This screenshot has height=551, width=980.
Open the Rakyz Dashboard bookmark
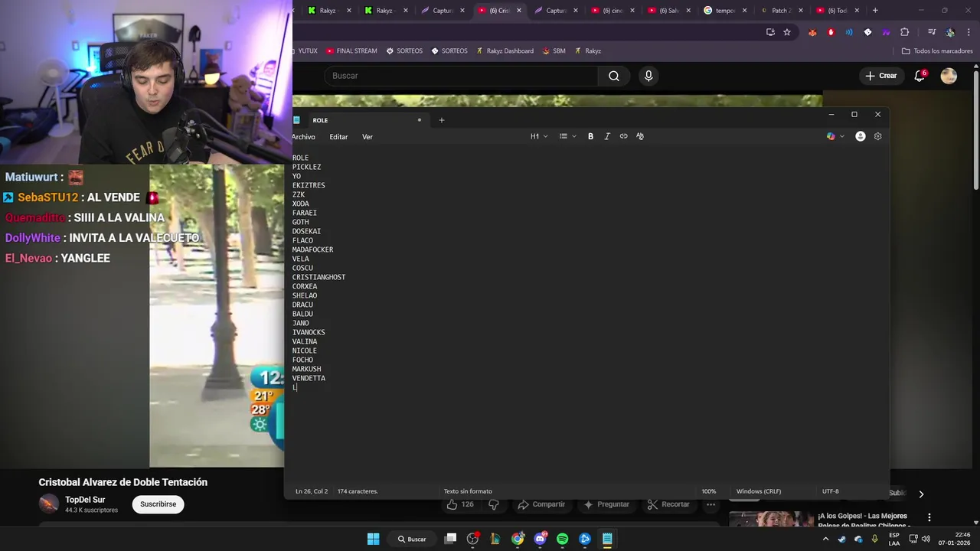[505, 51]
